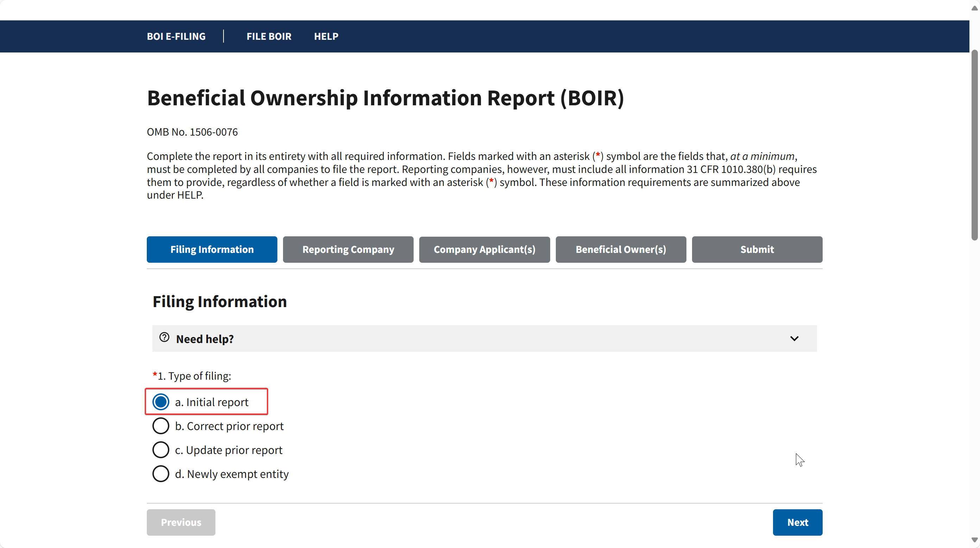The height and width of the screenshot is (548, 980).
Task: Click the BOI E-FILING home link
Action: 176,36
